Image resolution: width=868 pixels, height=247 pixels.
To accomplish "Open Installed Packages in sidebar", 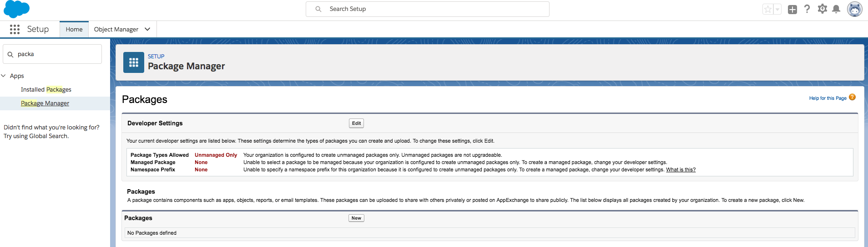I will [46, 90].
